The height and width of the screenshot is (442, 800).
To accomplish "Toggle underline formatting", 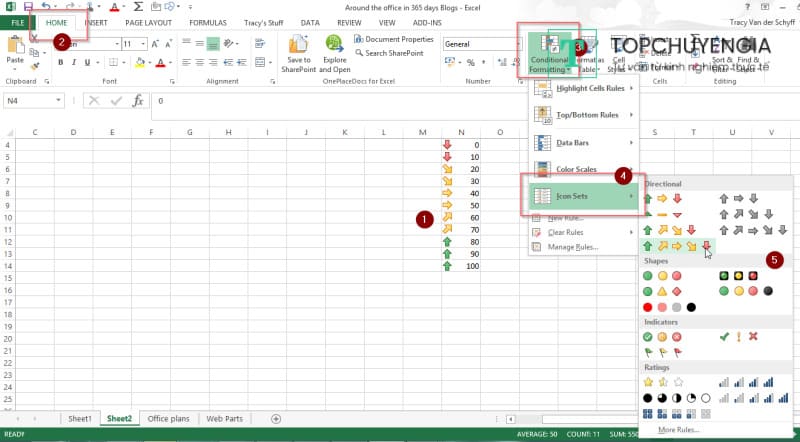I will pos(88,63).
